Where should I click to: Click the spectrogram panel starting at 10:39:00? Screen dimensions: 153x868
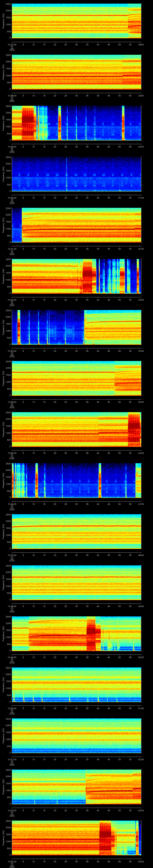tap(76, 123)
